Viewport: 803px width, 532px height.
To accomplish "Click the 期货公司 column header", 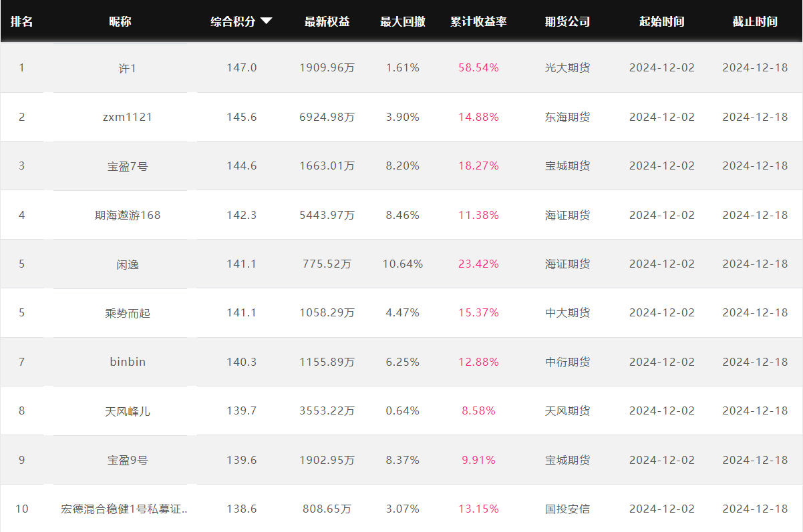I will pos(567,21).
